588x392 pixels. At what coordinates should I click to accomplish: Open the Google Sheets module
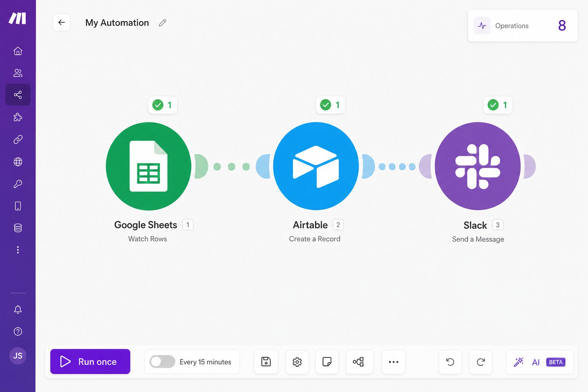149,166
